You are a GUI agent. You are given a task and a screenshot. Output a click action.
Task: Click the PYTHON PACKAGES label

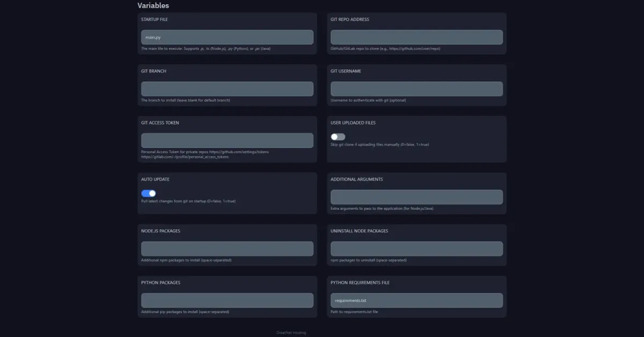click(160, 282)
